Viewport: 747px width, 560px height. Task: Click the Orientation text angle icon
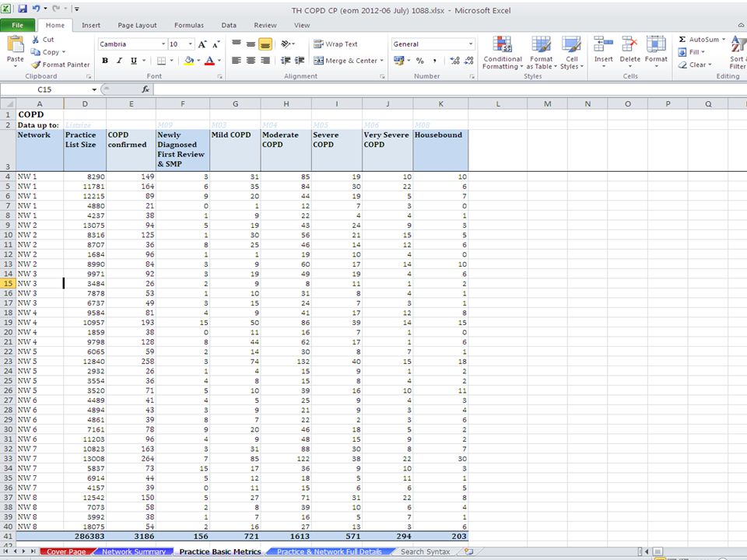286,44
